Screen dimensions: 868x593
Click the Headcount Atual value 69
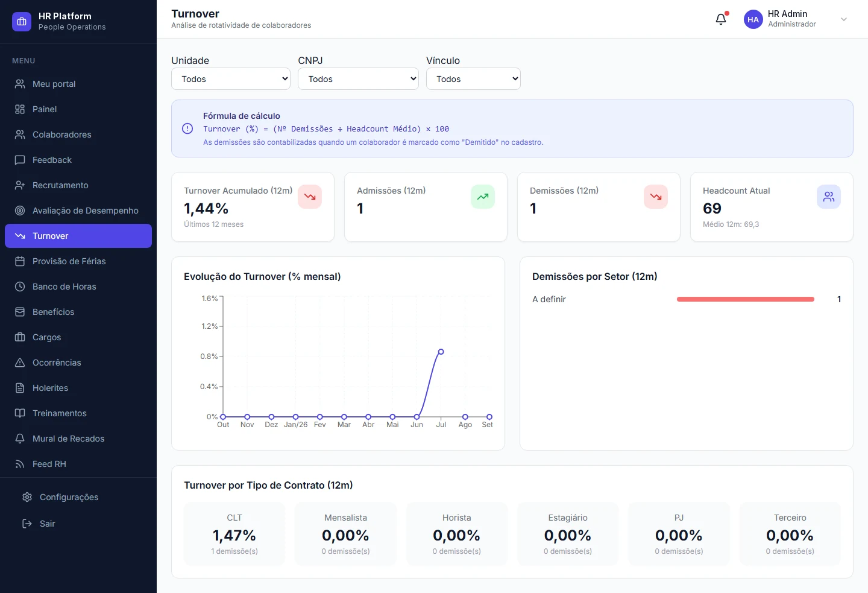click(x=712, y=209)
